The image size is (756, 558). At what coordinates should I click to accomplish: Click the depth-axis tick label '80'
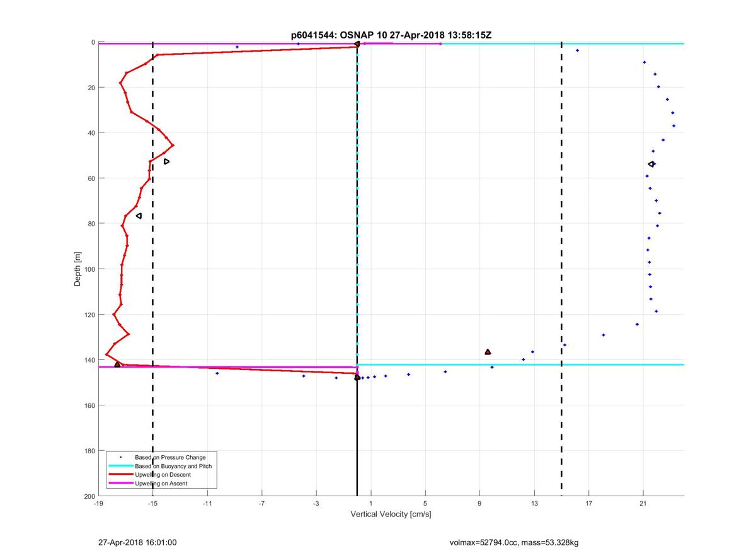(91, 224)
